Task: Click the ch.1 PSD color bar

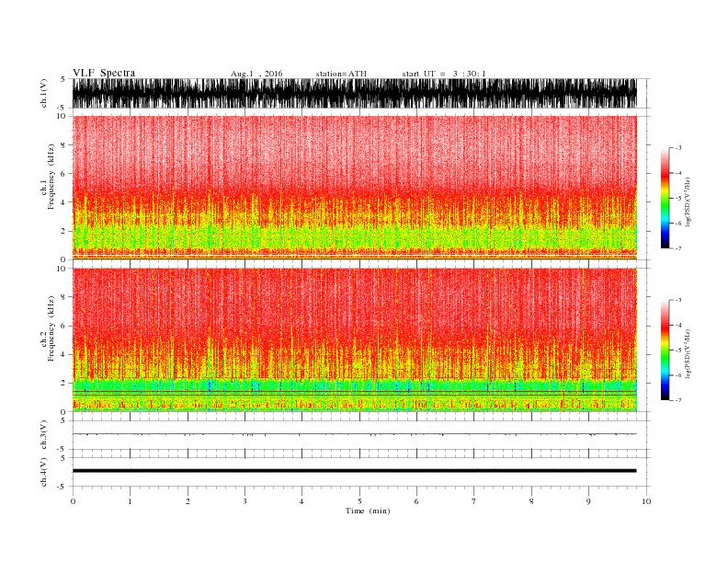Action: (665, 199)
